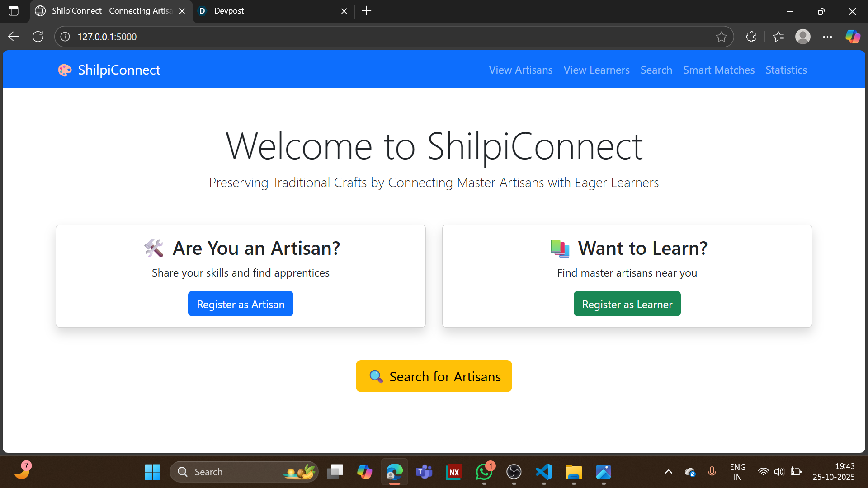Expand hidden system tray icons chevron

[668, 472]
